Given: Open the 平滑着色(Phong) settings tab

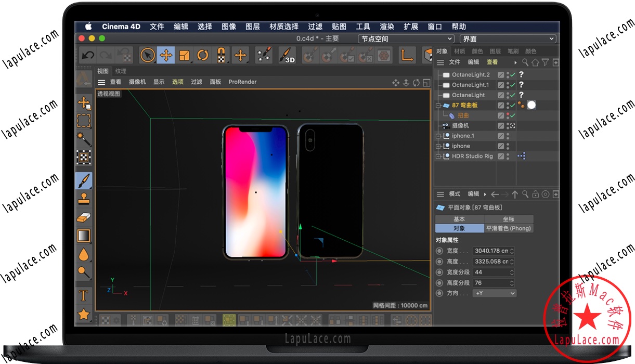Looking at the screenshot, I should (509, 228).
